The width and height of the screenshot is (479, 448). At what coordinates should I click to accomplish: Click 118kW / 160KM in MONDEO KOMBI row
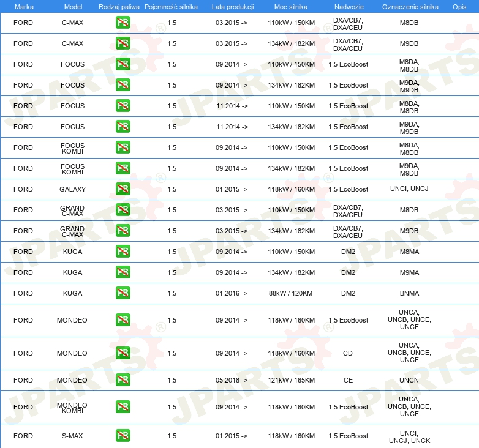[291, 407]
